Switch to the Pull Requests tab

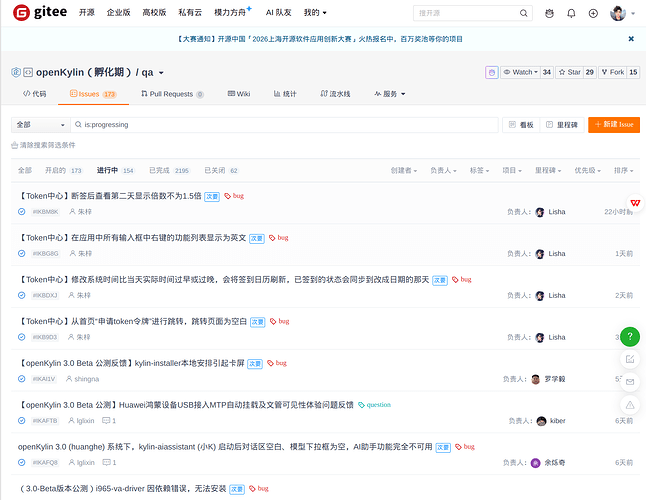[172, 94]
